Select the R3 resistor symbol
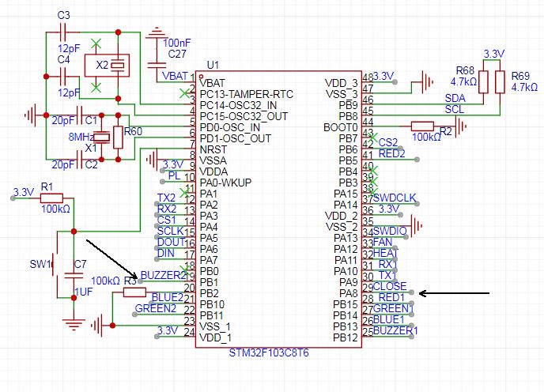 (134, 292)
